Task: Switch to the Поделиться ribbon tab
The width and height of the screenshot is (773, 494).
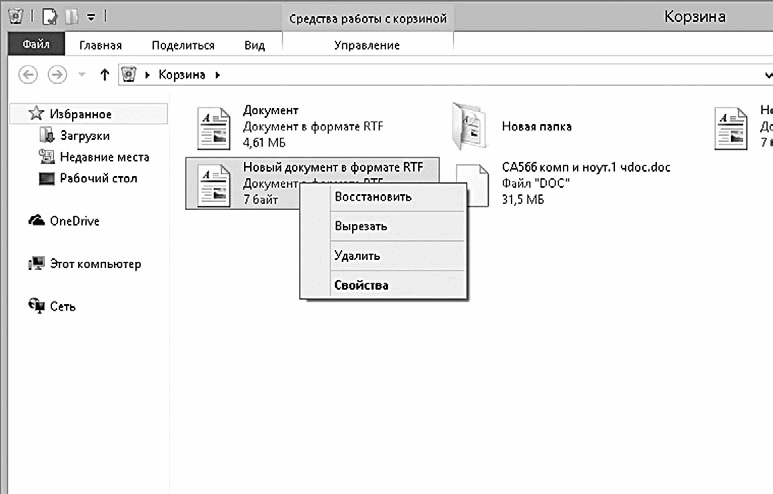Action: pos(183,45)
